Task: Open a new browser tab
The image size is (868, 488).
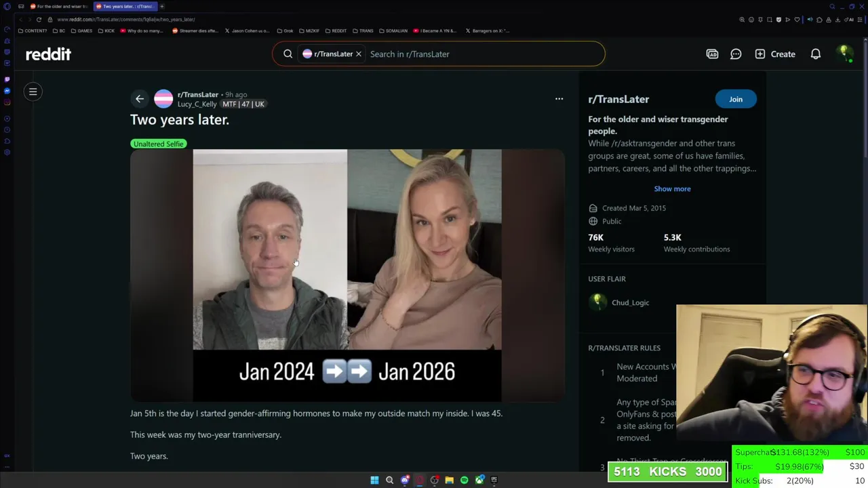Action: 162,6
